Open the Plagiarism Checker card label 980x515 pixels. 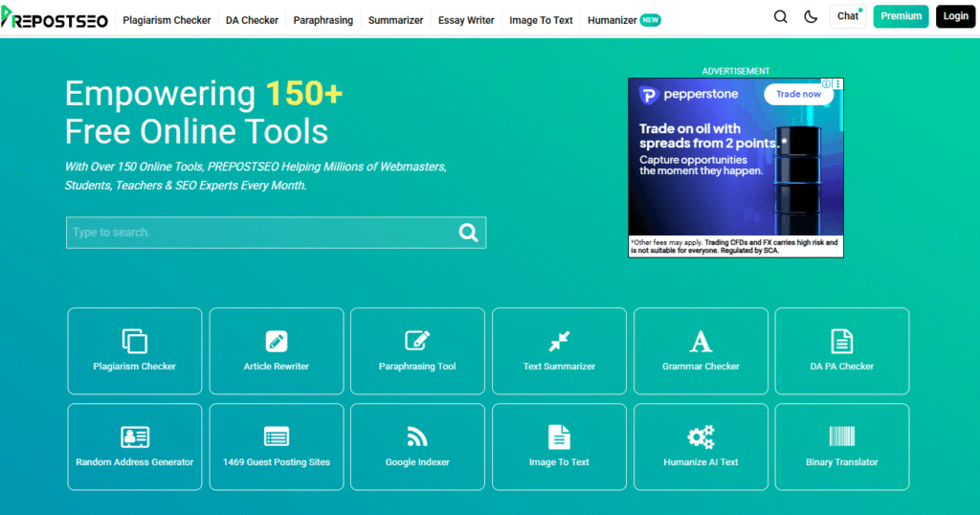134,367
